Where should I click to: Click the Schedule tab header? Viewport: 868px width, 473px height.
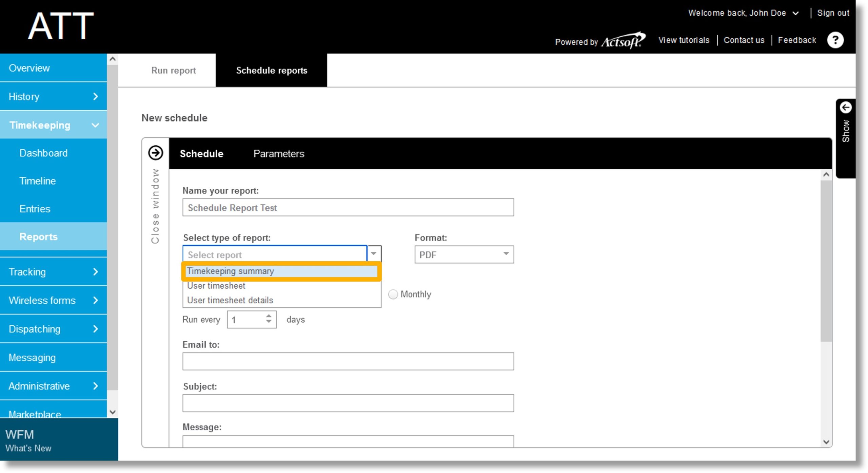coord(201,154)
